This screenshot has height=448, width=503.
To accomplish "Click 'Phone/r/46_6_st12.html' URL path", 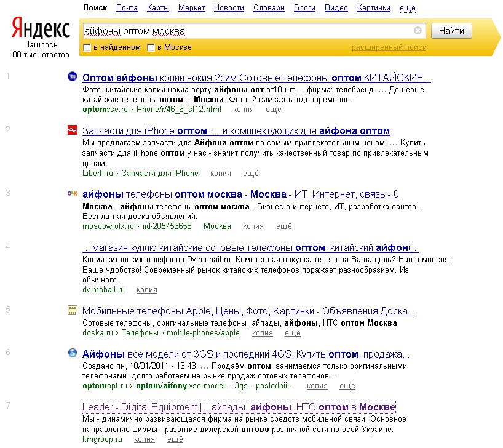I will click(x=179, y=110).
